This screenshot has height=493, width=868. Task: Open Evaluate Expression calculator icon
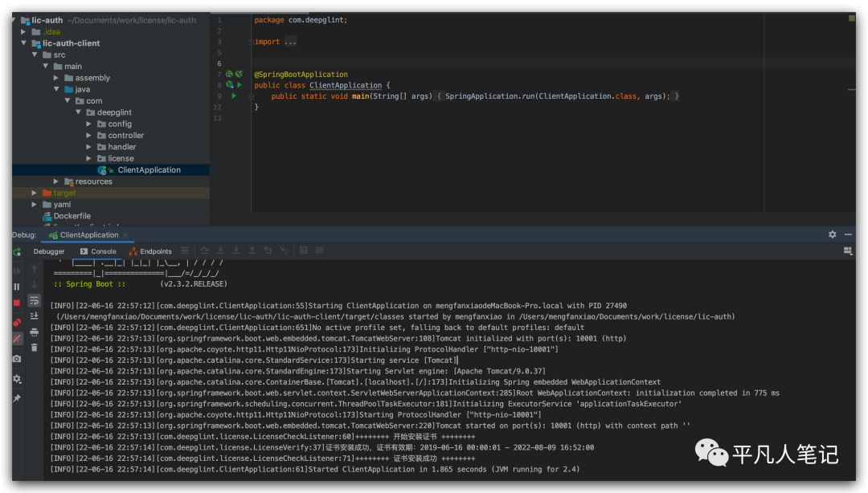(303, 251)
